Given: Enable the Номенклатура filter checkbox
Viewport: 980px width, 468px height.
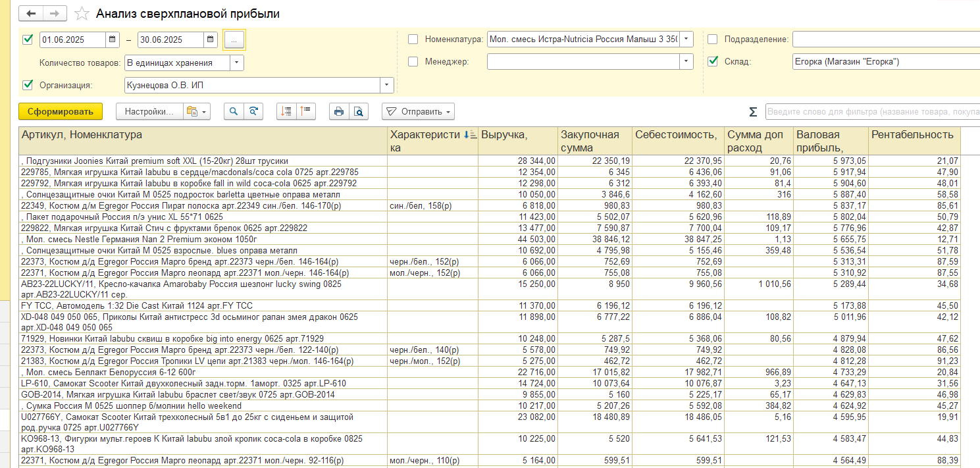Looking at the screenshot, I should click(413, 39).
